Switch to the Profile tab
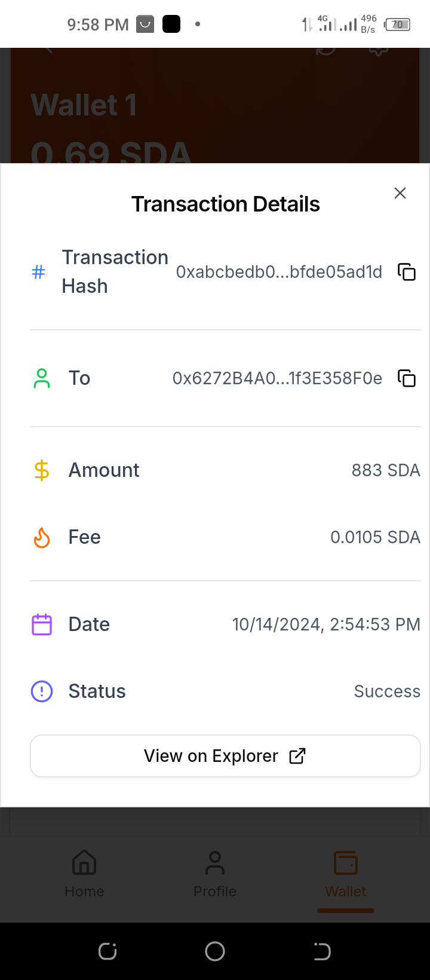 [x=215, y=874]
